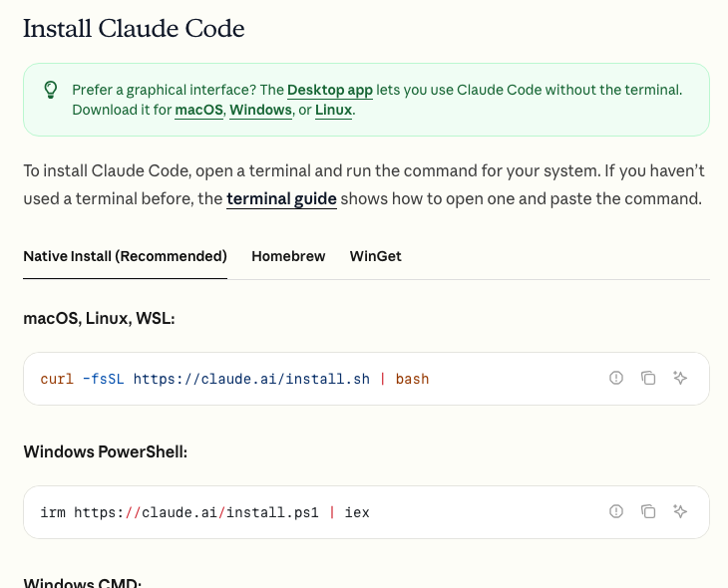The image size is (728, 588).
Task: Open the terminal guide link
Action: pos(281,198)
